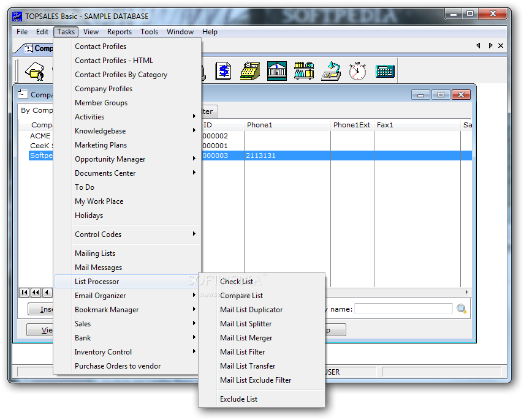524x420 pixels.
Task: Open Mail List Transfer
Action: click(x=262, y=366)
